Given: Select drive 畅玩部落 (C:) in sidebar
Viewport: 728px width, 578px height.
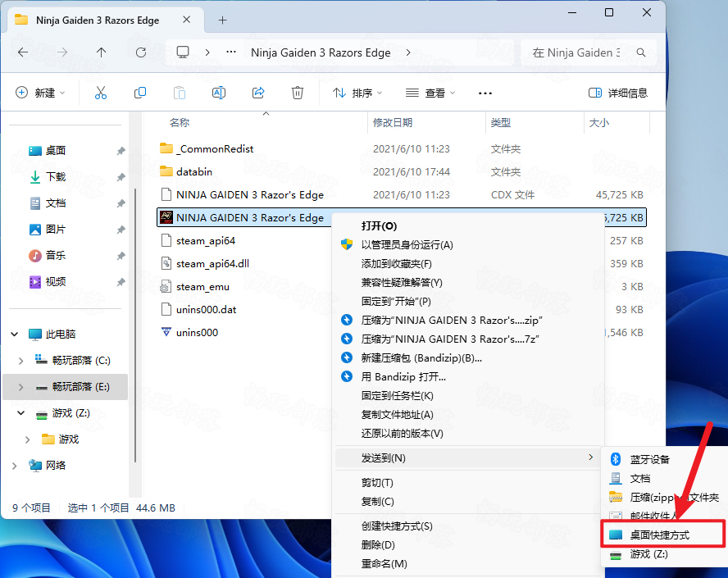Looking at the screenshot, I should pos(81,360).
